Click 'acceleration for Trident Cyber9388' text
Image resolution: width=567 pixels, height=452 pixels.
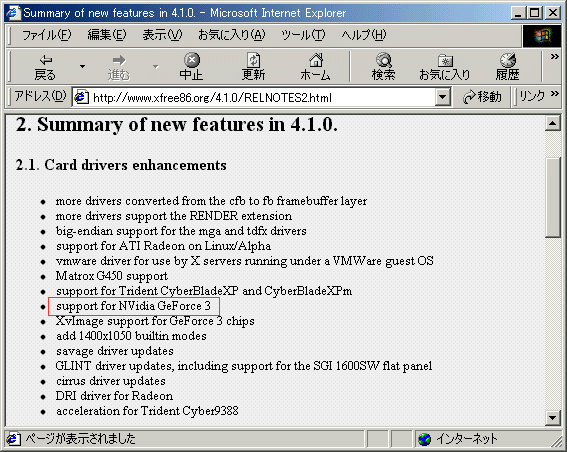coord(147,411)
